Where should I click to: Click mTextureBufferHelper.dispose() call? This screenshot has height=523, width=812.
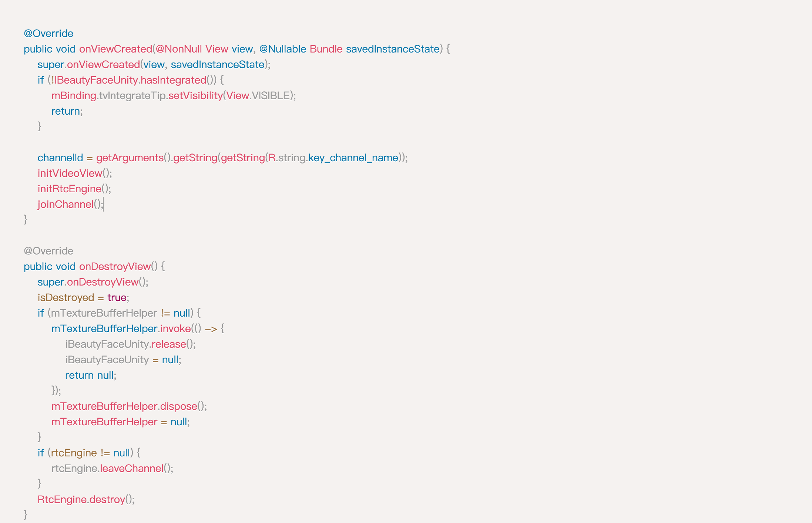tap(129, 406)
